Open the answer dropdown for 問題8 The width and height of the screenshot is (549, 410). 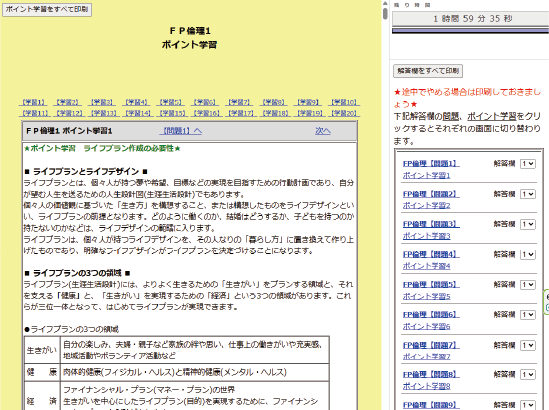point(528,375)
